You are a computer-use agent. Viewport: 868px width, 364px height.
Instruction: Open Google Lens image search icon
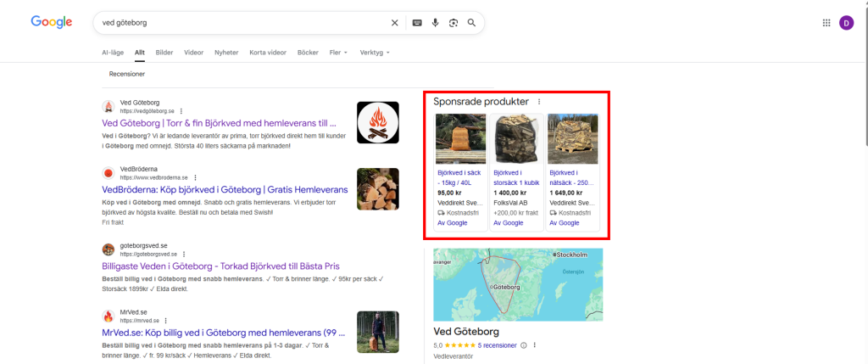click(x=453, y=23)
